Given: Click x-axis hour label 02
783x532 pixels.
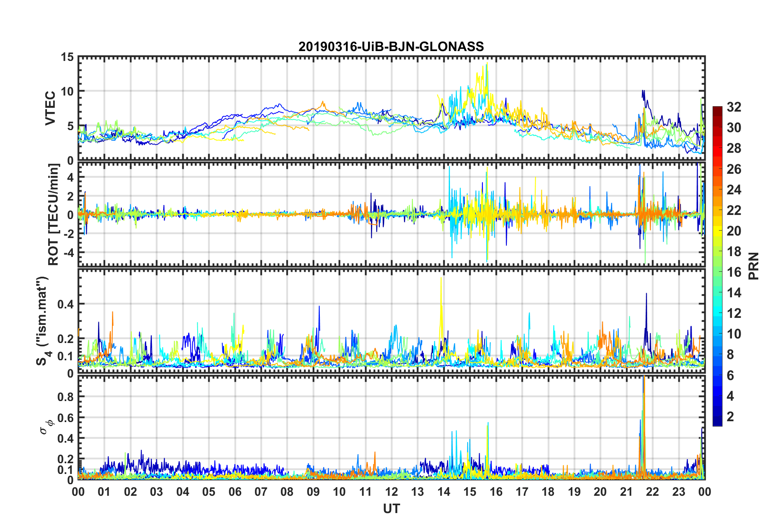Looking at the screenshot, I should (130, 492).
